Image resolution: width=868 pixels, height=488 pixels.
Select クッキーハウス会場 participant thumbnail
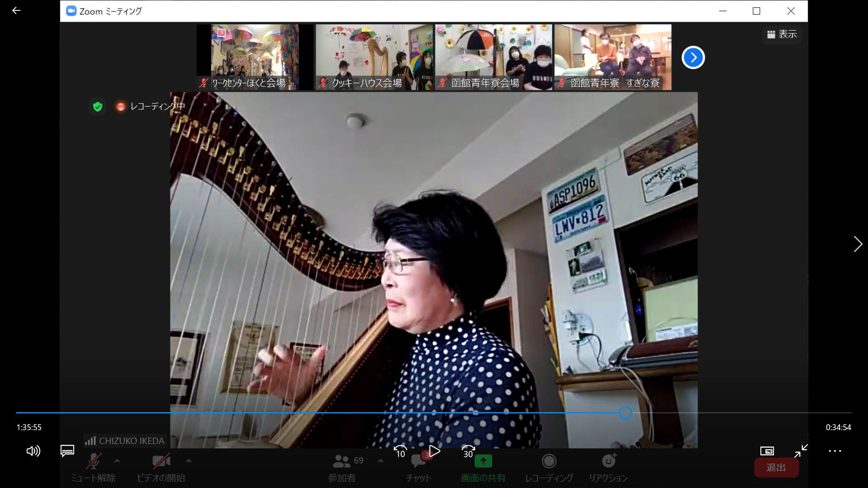pos(374,57)
